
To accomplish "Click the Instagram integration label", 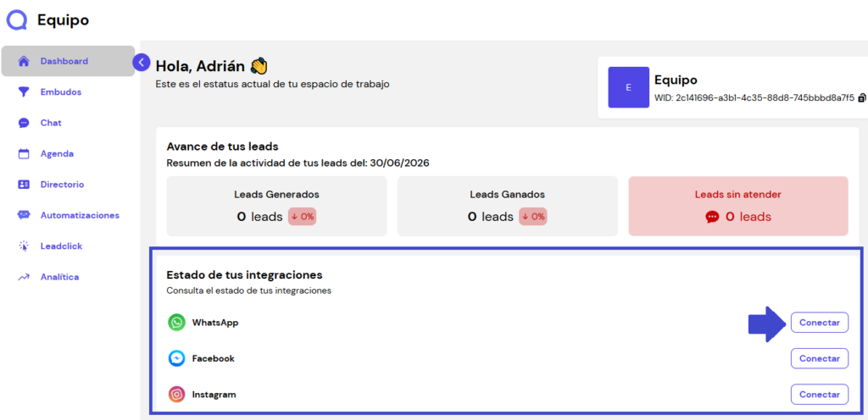I will [214, 395].
